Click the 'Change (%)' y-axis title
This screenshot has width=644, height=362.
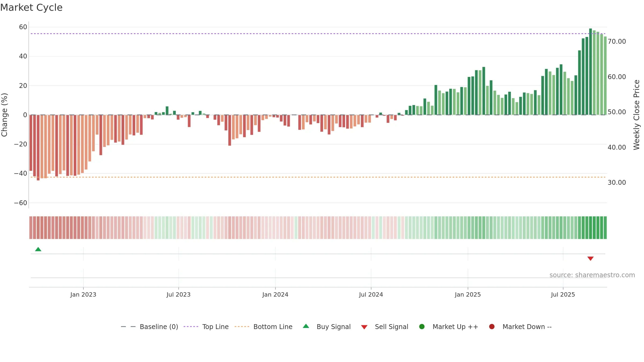4,115
